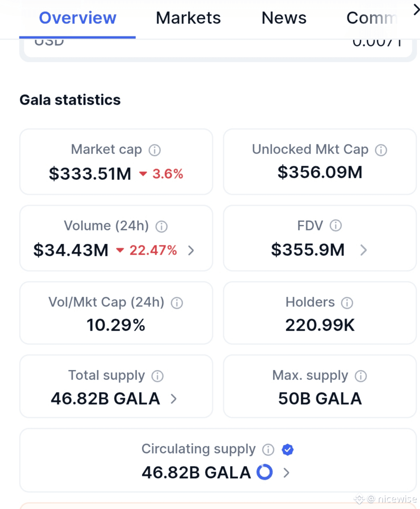This screenshot has width=420, height=509.
Task: Click info icon next to Total supply
Action: pos(157,376)
